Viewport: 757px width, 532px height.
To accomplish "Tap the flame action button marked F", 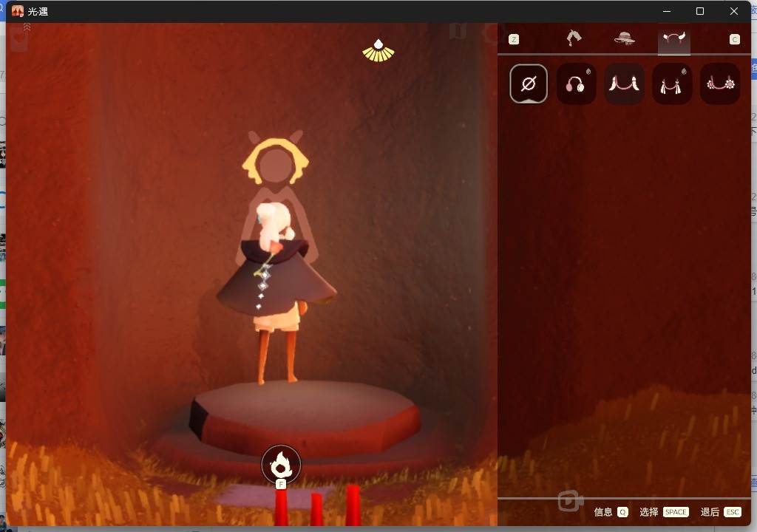I will [281, 465].
